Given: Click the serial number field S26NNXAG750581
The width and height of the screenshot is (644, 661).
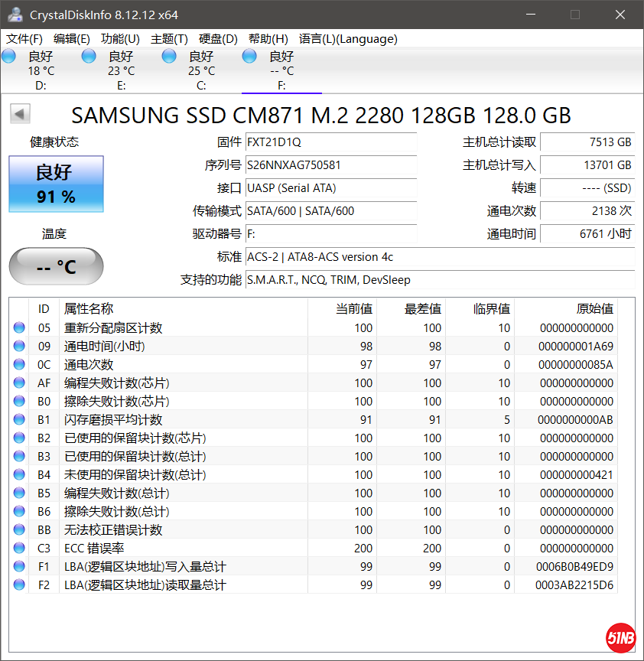Looking at the screenshot, I should pos(330,165).
